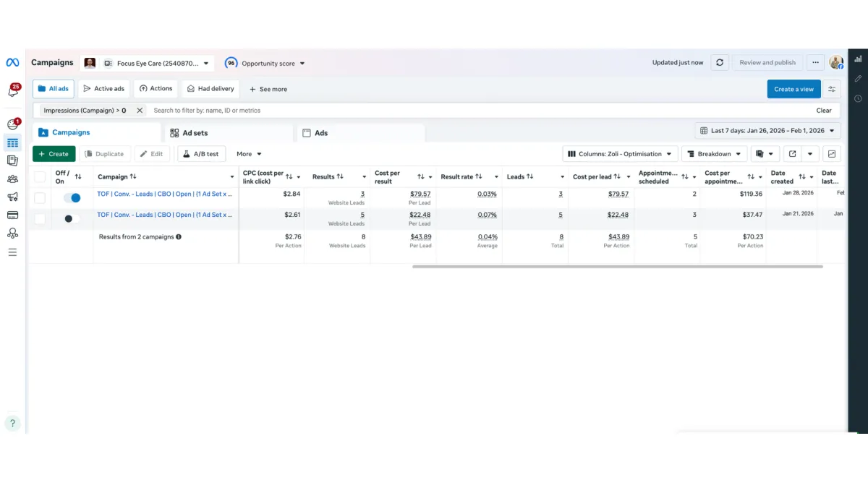This screenshot has width=868, height=488.
Task: Tick the select-all header checkbox
Action: click(x=40, y=176)
